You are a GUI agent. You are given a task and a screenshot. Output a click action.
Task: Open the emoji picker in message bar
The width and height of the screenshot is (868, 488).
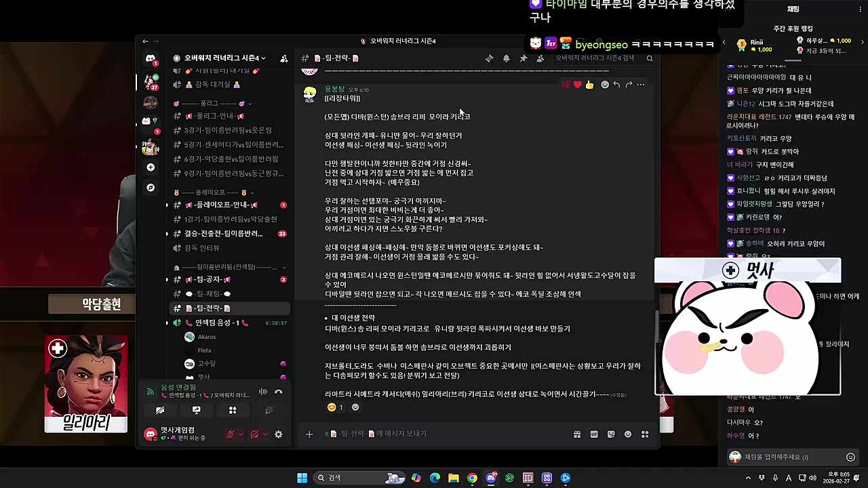point(628,434)
